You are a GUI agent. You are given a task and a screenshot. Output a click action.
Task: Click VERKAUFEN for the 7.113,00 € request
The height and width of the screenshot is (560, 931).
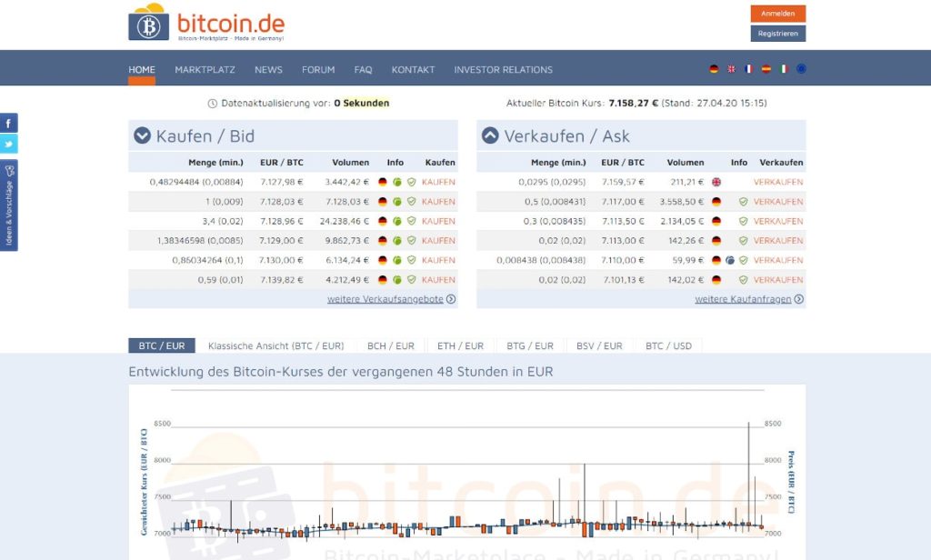[778, 241]
